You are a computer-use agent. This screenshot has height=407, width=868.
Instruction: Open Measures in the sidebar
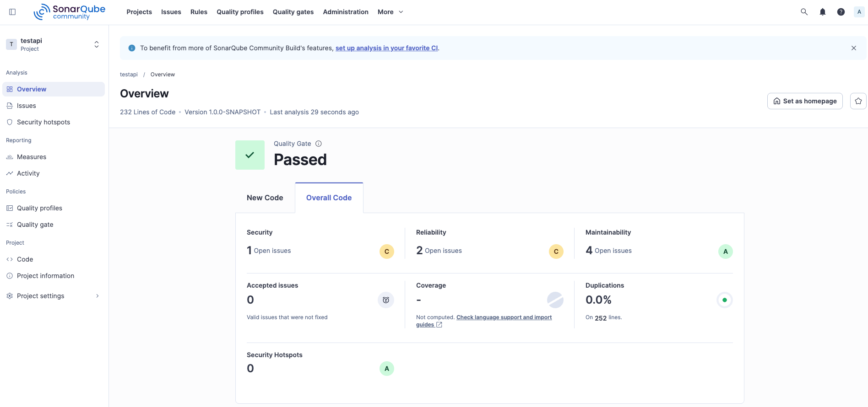(54, 157)
